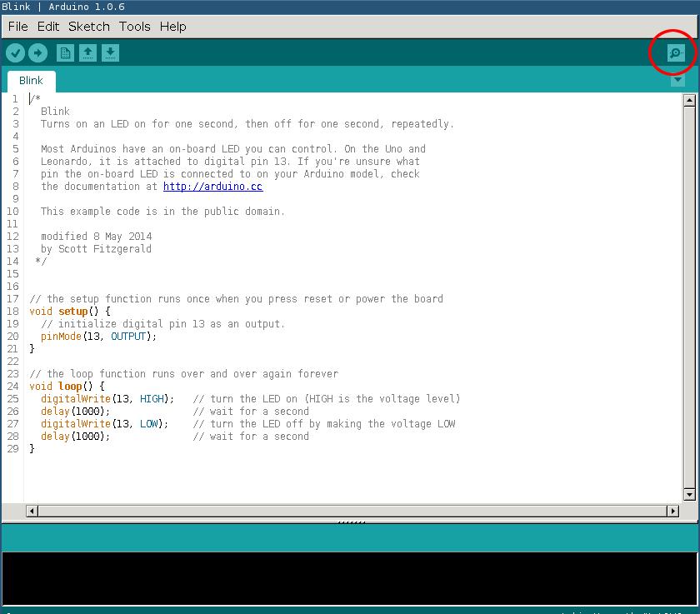
Task: Click the text 'modified 8 May 2014'
Action: click(x=97, y=237)
